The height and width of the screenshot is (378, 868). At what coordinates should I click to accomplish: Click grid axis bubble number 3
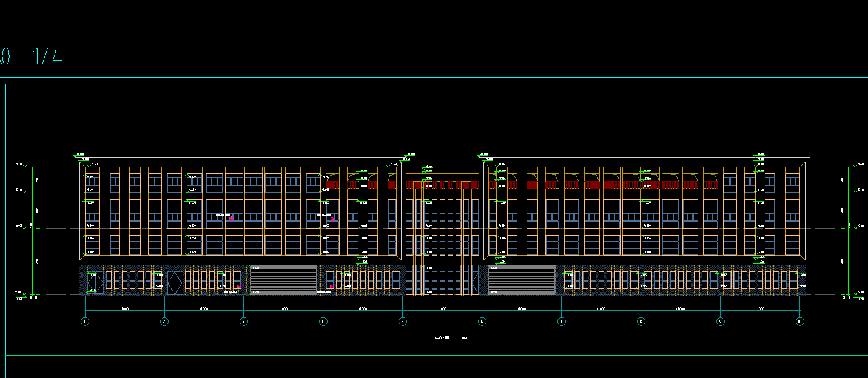(x=244, y=322)
